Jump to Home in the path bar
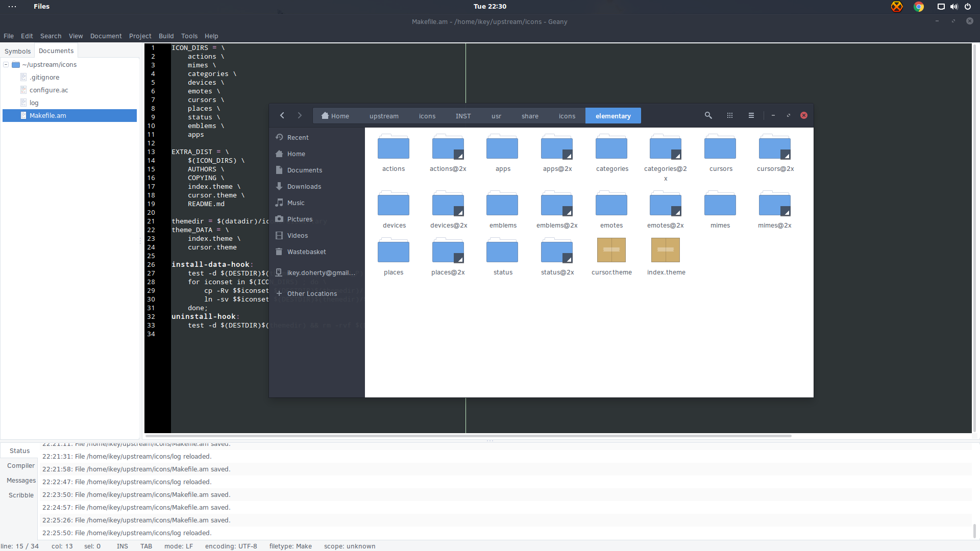 tap(335, 116)
